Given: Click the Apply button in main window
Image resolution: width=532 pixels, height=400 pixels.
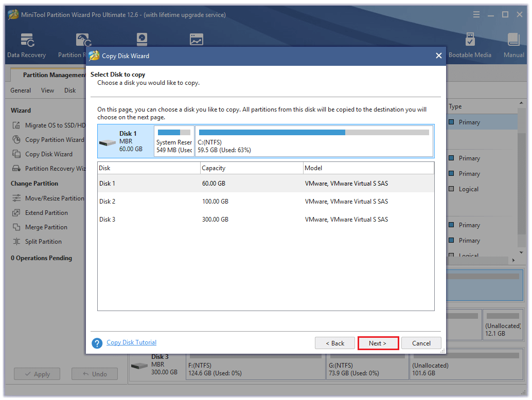Looking at the screenshot, I should [37, 374].
